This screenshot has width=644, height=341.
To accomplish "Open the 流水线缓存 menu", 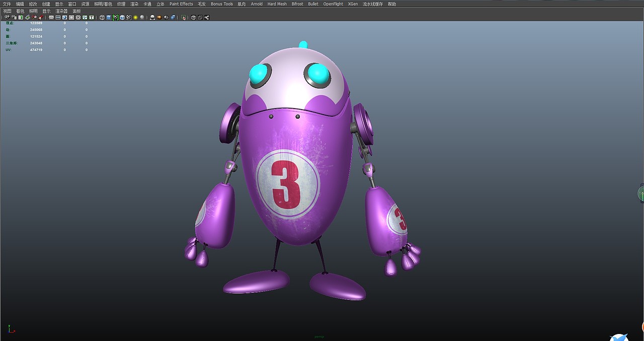I will (373, 4).
